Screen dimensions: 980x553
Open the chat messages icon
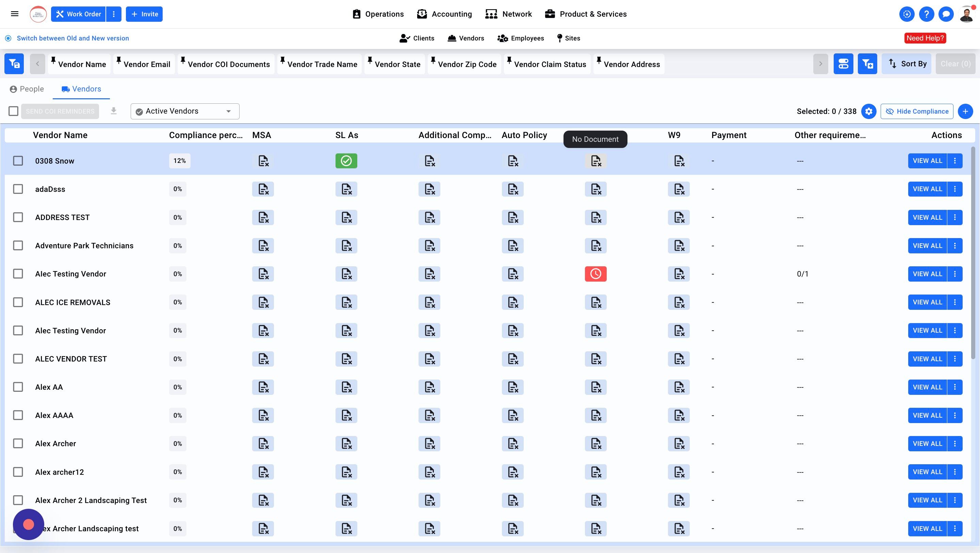[946, 14]
